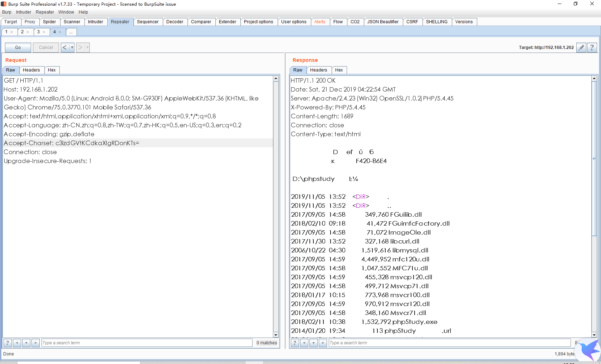
Task: Open response search options plus button
Action: pyautogui.click(x=313, y=343)
